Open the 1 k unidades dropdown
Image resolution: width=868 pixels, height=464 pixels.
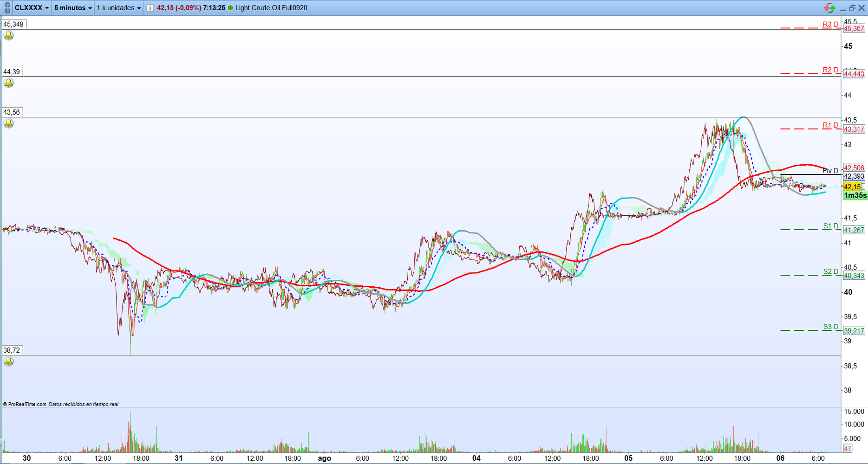[x=119, y=8]
